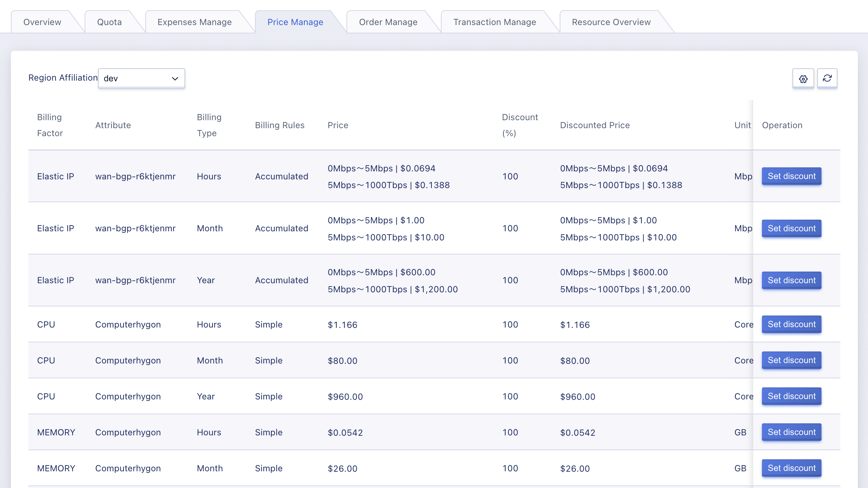Switch to Transaction Manage tab

coord(495,22)
